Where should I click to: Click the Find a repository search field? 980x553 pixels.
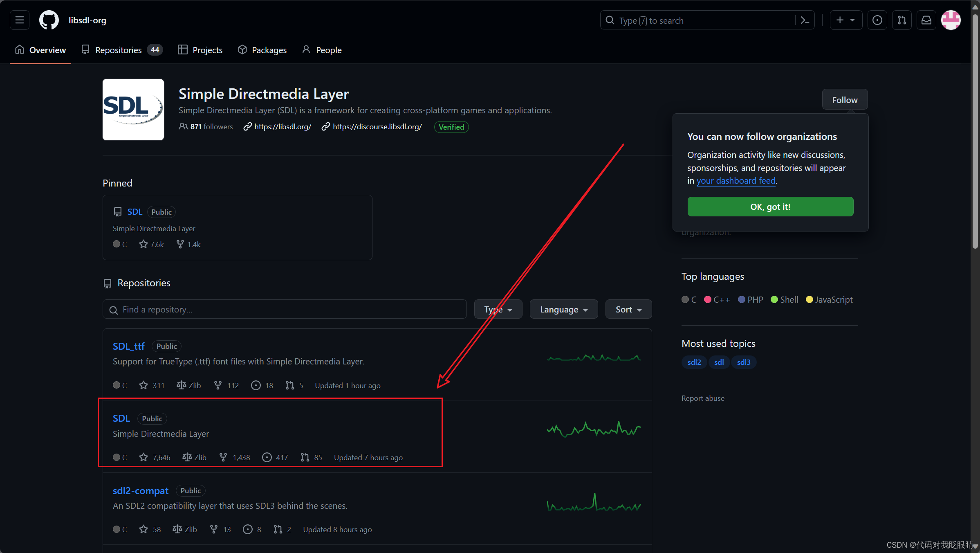(x=284, y=309)
